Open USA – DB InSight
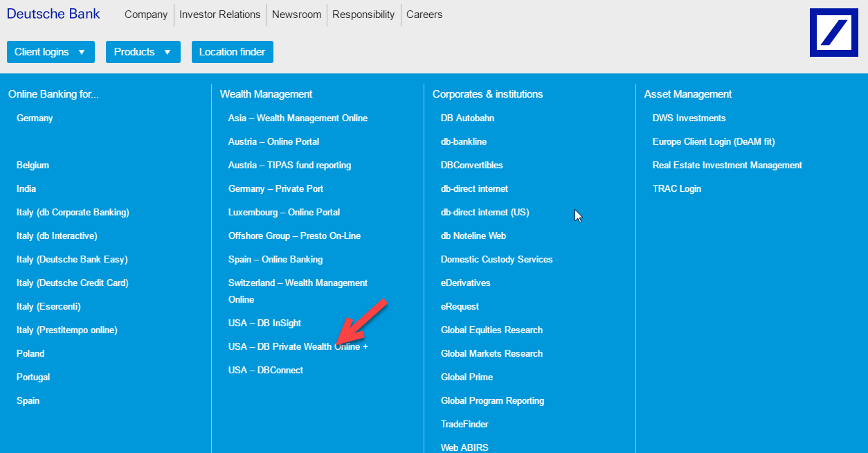Screen dimensions: 868x453 point(264,323)
